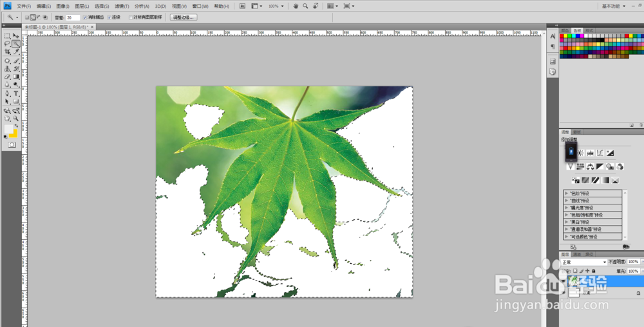Viewport: 644px width, 327px height.
Task: Select the History Brush tool
Action: coord(16,69)
